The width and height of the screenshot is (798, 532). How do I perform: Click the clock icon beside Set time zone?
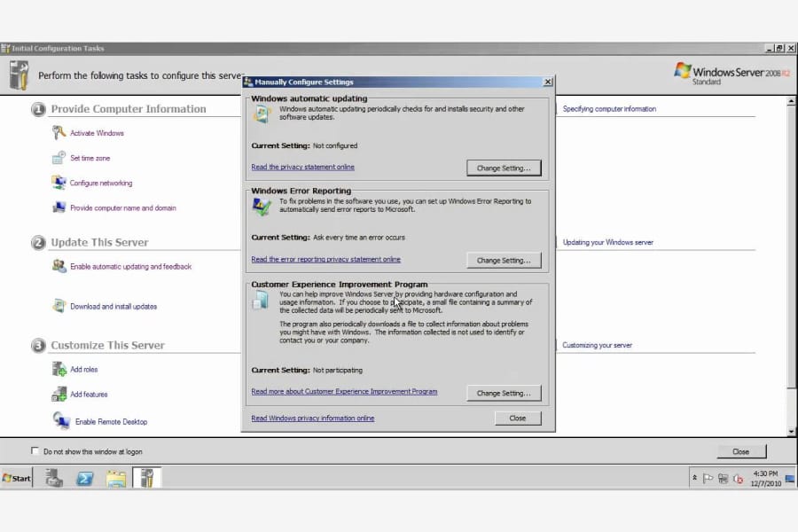click(59, 157)
